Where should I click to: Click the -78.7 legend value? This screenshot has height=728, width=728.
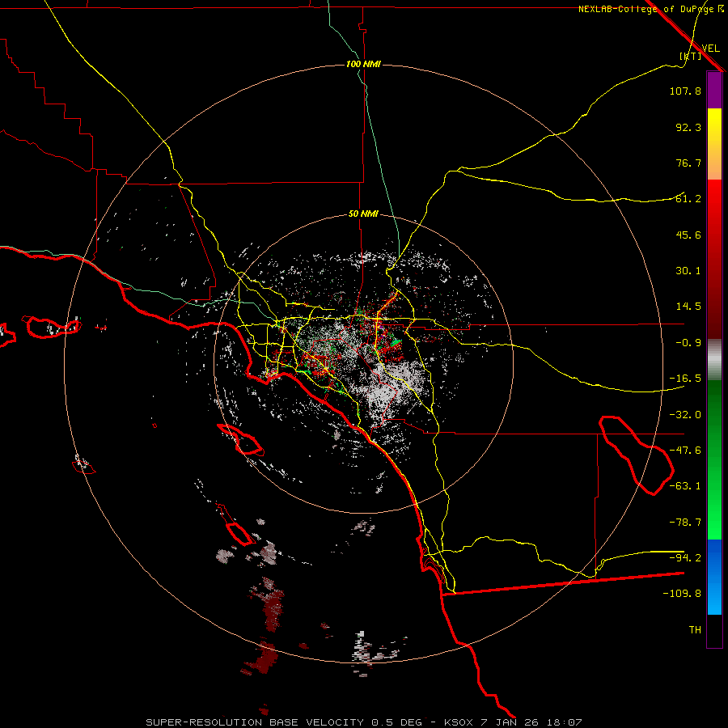pyautogui.click(x=685, y=523)
